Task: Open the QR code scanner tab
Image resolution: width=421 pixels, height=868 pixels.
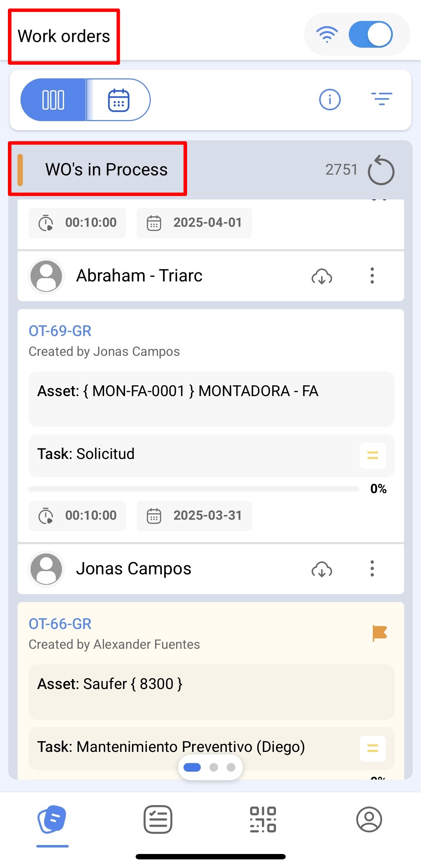Action: pyautogui.click(x=263, y=819)
